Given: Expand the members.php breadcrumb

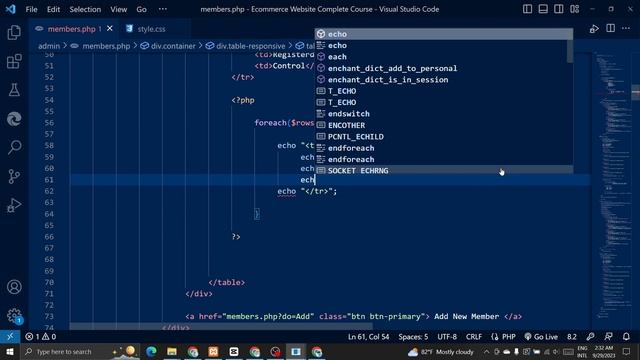Looking at the screenshot, I should coord(100,46).
